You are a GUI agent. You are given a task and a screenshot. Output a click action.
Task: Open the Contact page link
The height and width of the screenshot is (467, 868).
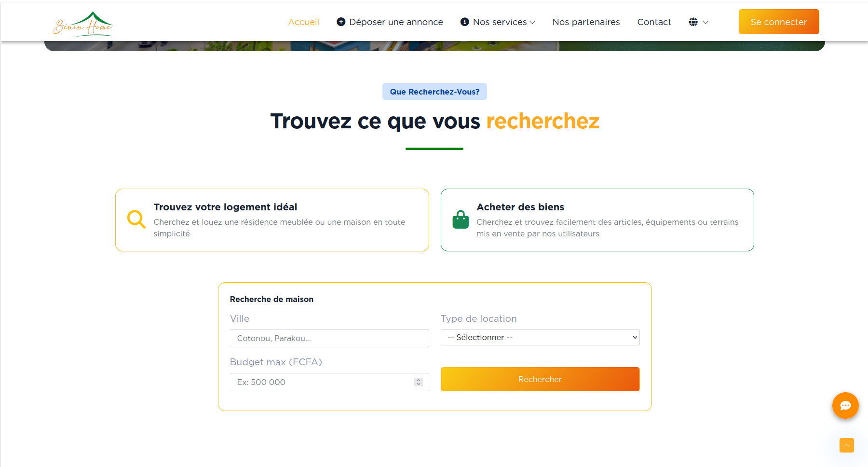[x=654, y=22]
